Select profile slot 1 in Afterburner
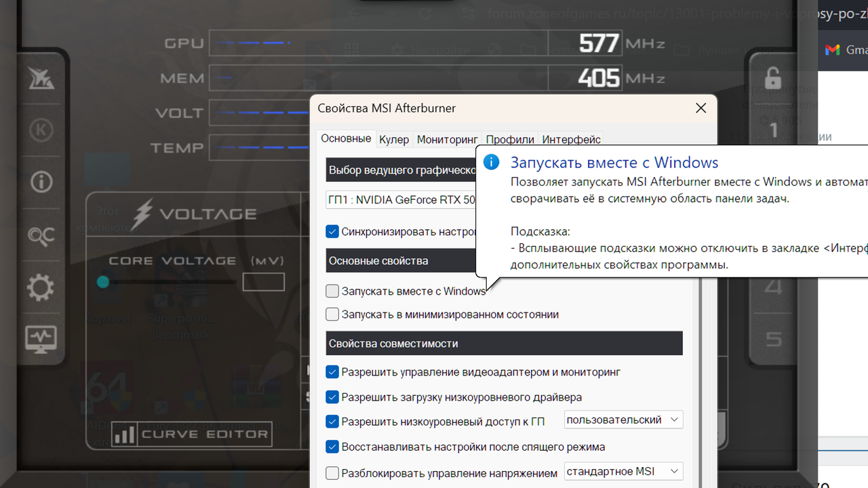The width and height of the screenshot is (868, 488). (774, 129)
